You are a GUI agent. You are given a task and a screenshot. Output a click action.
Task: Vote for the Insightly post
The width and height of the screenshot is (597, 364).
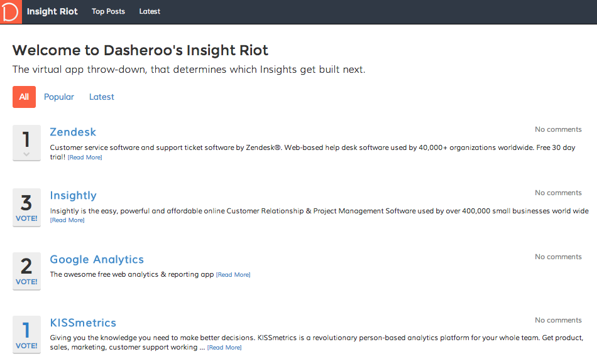pos(26,218)
